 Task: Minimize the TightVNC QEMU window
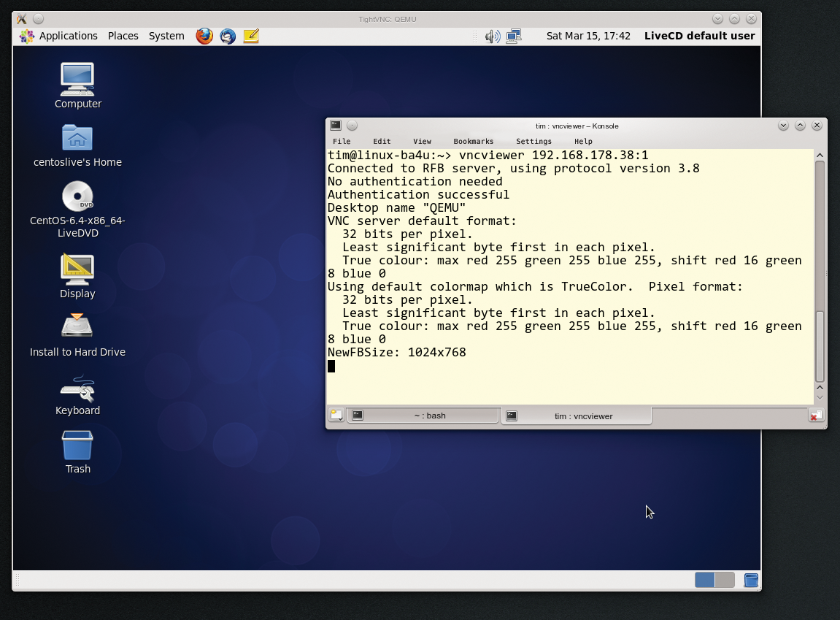click(x=718, y=19)
